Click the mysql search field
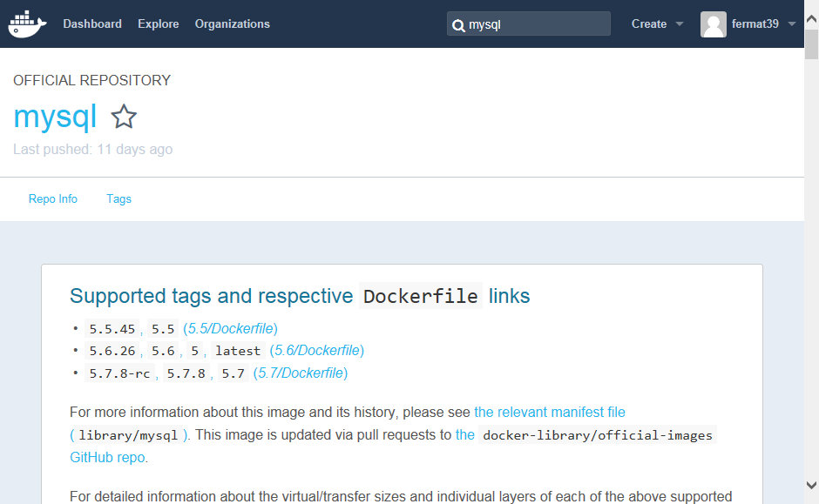This screenshot has height=504, width=819. click(529, 24)
